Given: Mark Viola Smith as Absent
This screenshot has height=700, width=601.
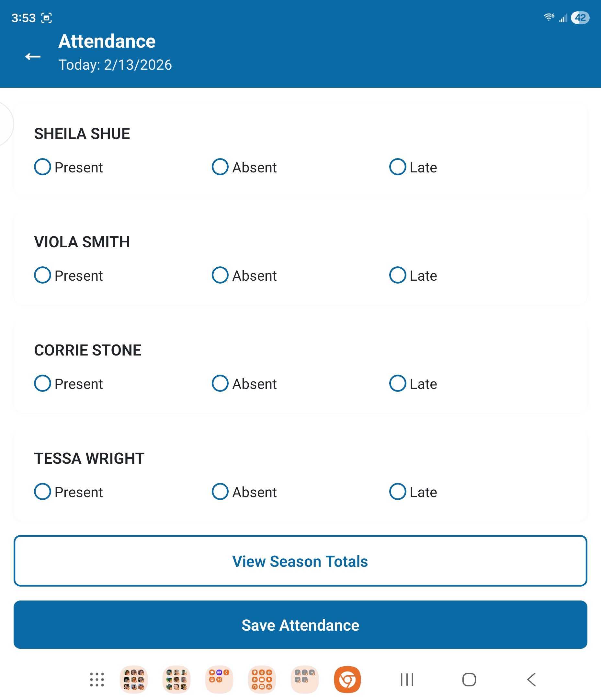Looking at the screenshot, I should click(220, 275).
